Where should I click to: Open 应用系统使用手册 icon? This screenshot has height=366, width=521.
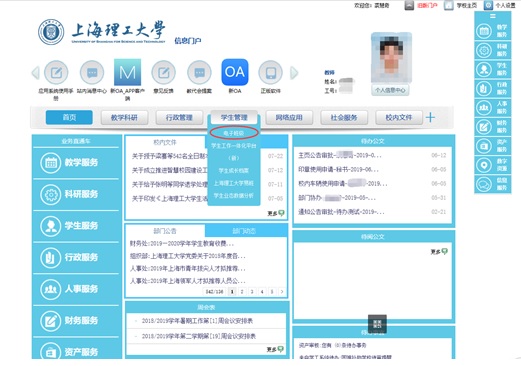click(56, 72)
